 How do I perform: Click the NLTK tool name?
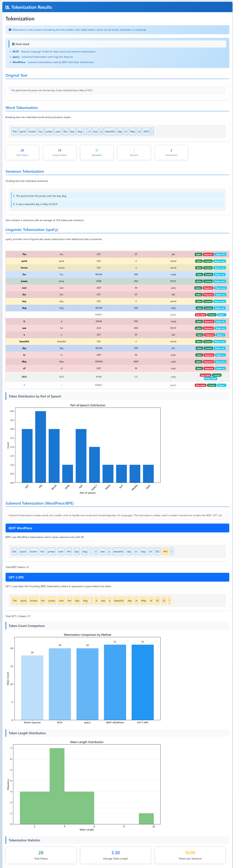(x=16, y=52)
